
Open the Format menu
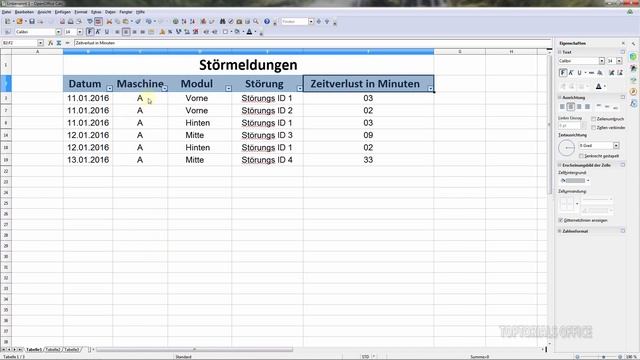coord(81,12)
